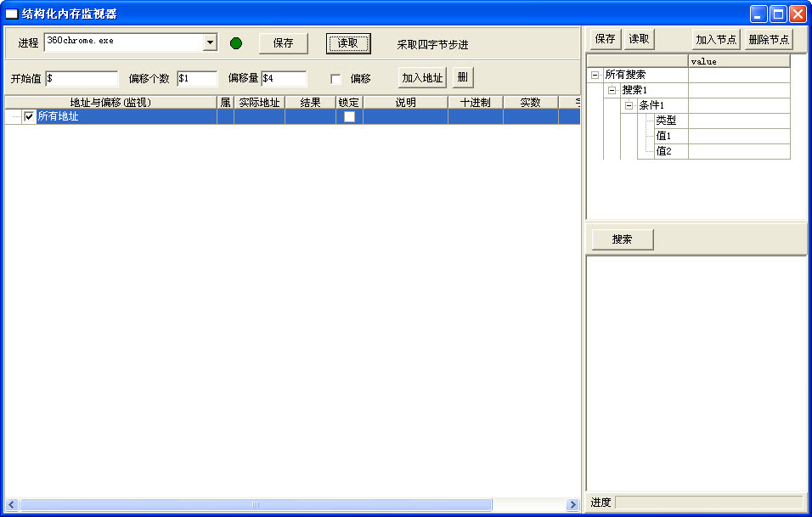Screen dimensions: 812x517
Task: Click the right arrow of horizontal scrollbar
Action: click(x=573, y=505)
